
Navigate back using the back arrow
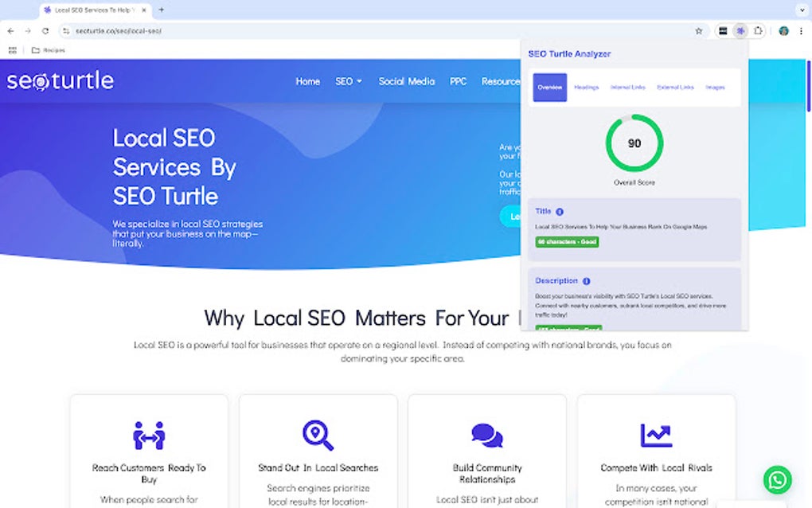(10, 30)
